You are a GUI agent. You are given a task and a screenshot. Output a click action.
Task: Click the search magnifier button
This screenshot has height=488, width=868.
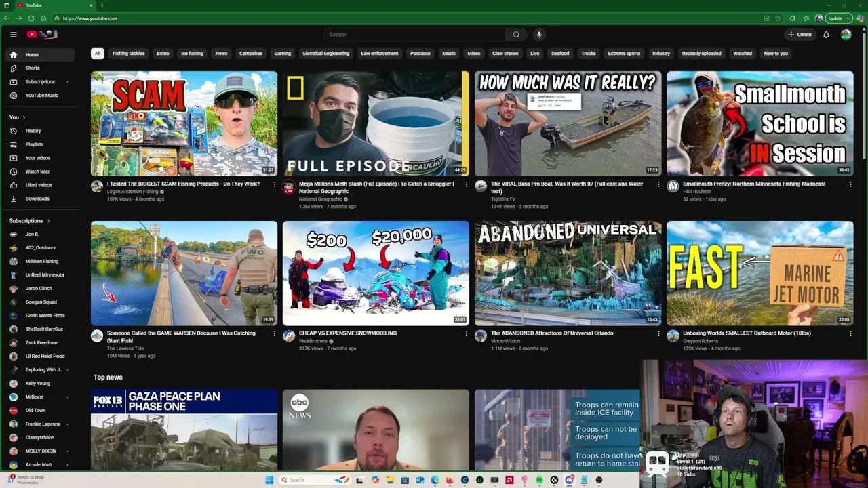516,35
